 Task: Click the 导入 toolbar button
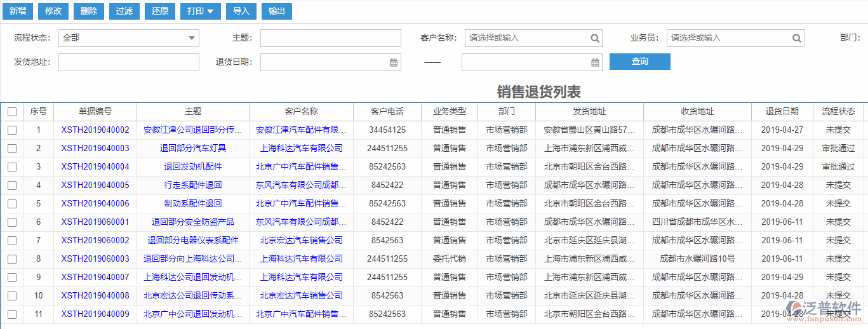tap(241, 11)
